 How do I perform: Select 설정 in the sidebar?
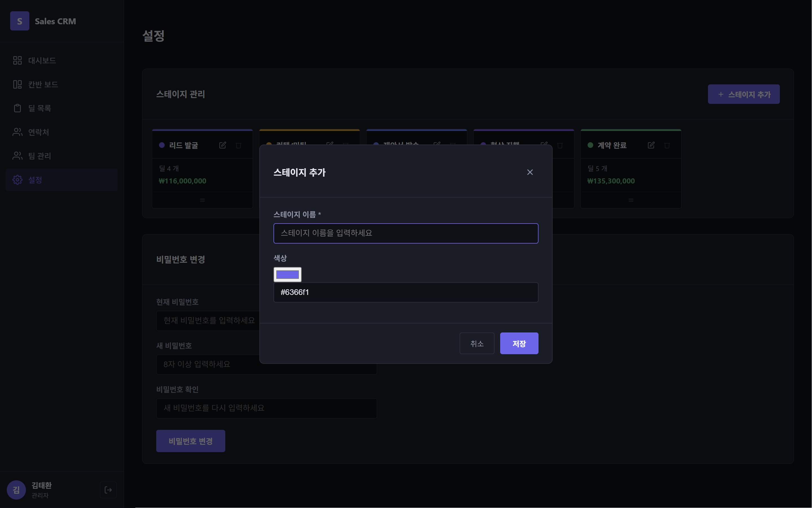(62, 180)
